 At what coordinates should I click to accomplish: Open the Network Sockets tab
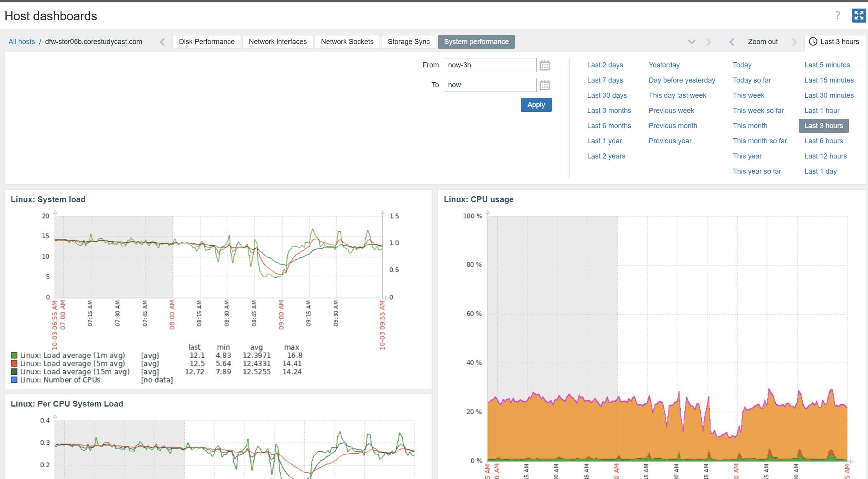coord(347,42)
